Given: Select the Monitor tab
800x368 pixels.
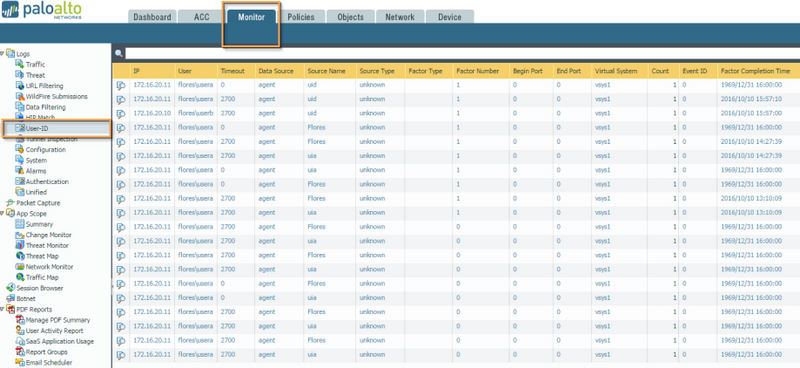Looking at the screenshot, I should click(x=252, y=17).
